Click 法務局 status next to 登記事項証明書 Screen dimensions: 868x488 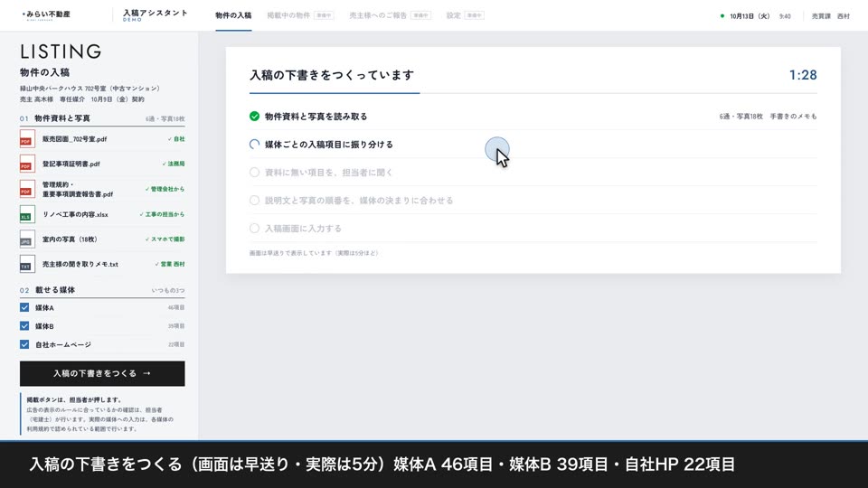coord(174,164)
